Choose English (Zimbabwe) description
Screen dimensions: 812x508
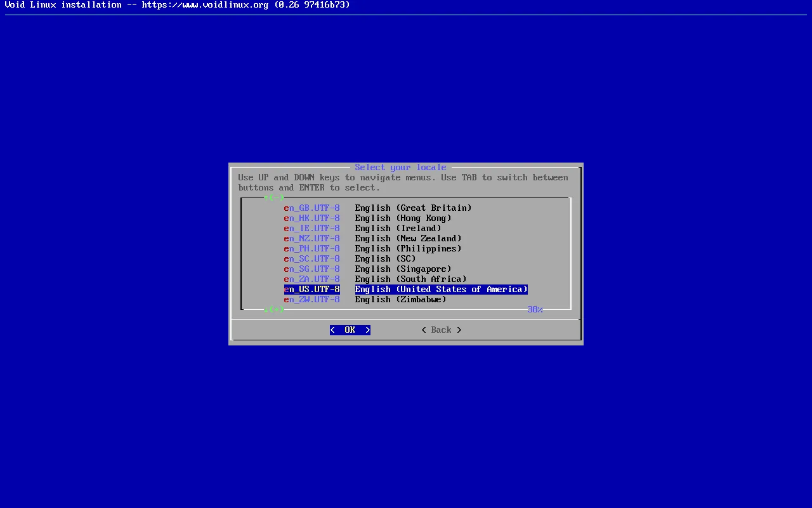(x=401, y=300)
